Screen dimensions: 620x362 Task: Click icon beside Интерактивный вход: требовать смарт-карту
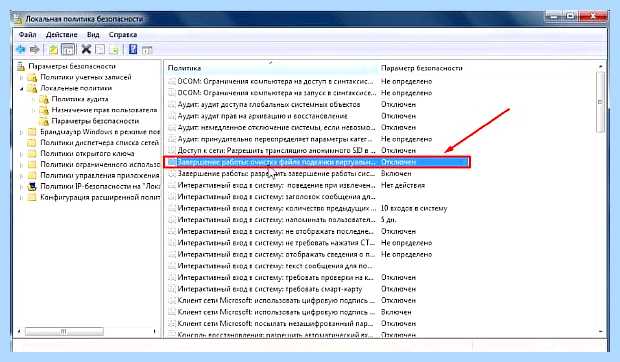coord(172,289)
